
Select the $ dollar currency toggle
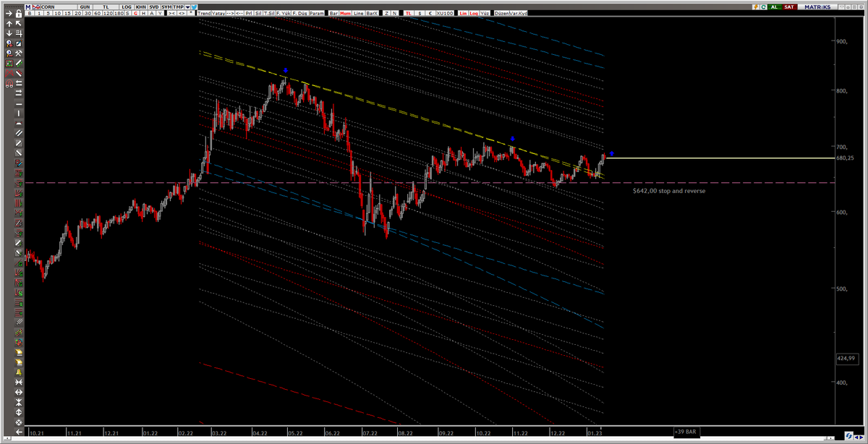click(x=420, y=14)
